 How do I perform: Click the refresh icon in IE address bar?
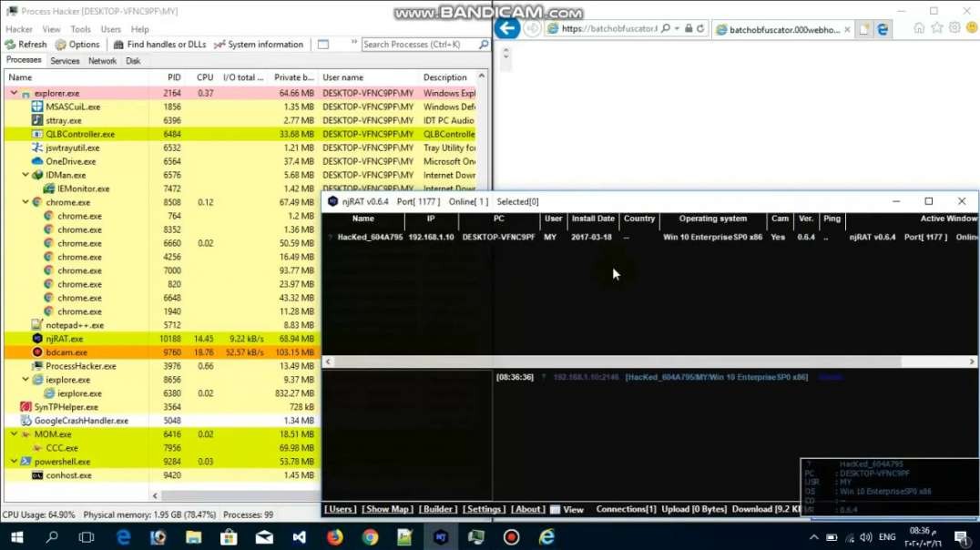(700, 29)
